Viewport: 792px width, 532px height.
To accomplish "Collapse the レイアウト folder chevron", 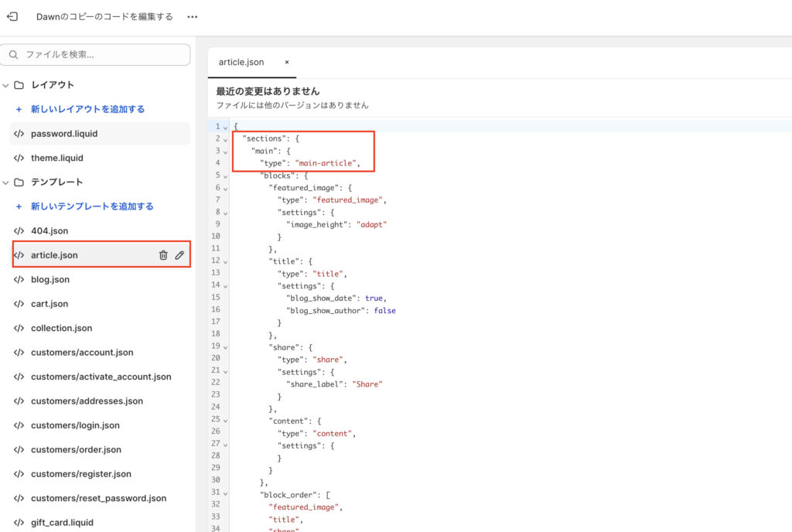I will click(x=5, y=85).
